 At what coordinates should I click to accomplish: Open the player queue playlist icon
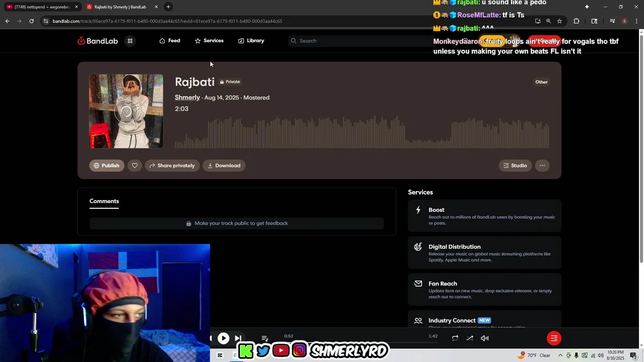coord(265,338)
